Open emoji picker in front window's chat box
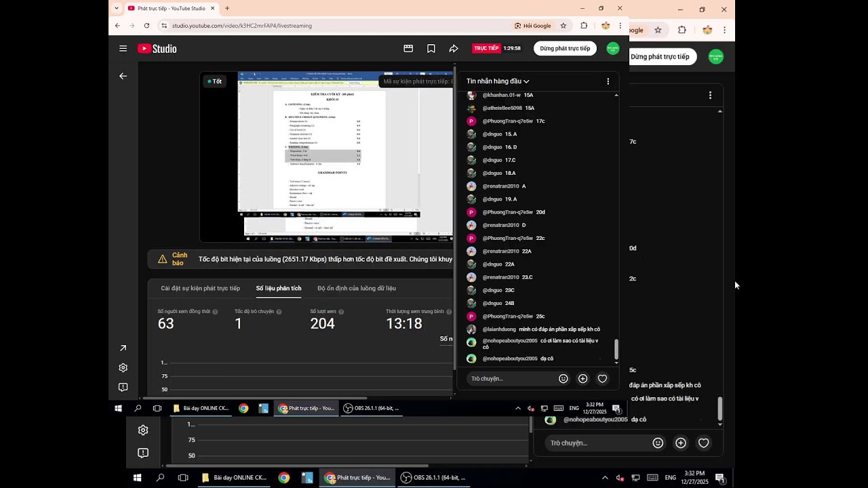868x488 pixels. tap(563, 379)
